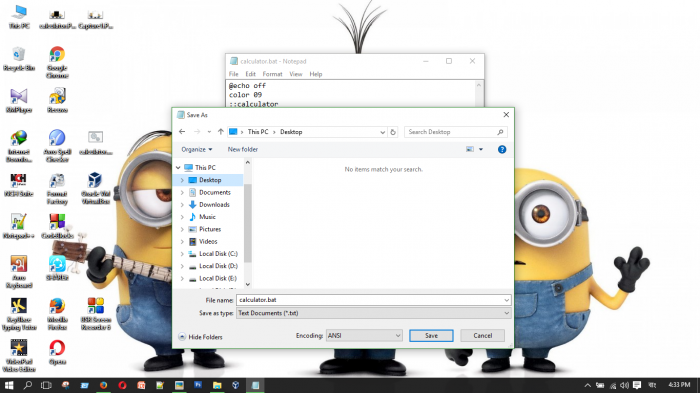Click the volume speaker tray icon
Viewport: 700px width, 393px height.
(625, 385)
